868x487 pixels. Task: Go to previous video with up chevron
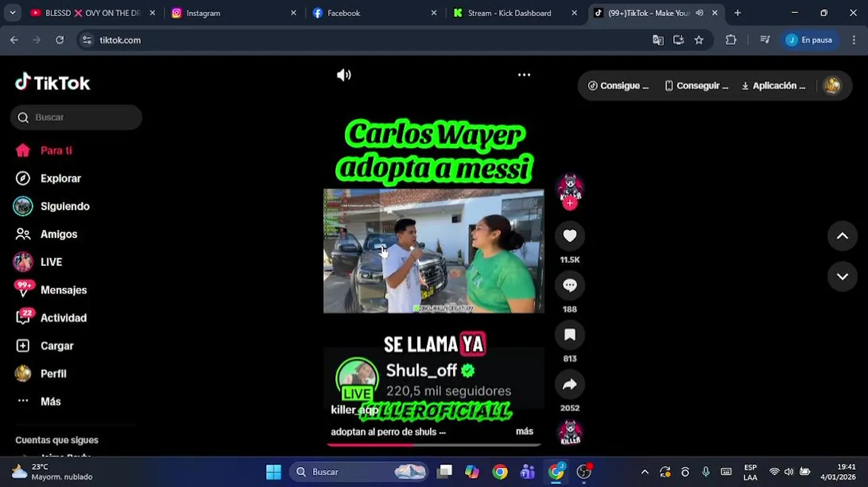click(x=842, y=236)
